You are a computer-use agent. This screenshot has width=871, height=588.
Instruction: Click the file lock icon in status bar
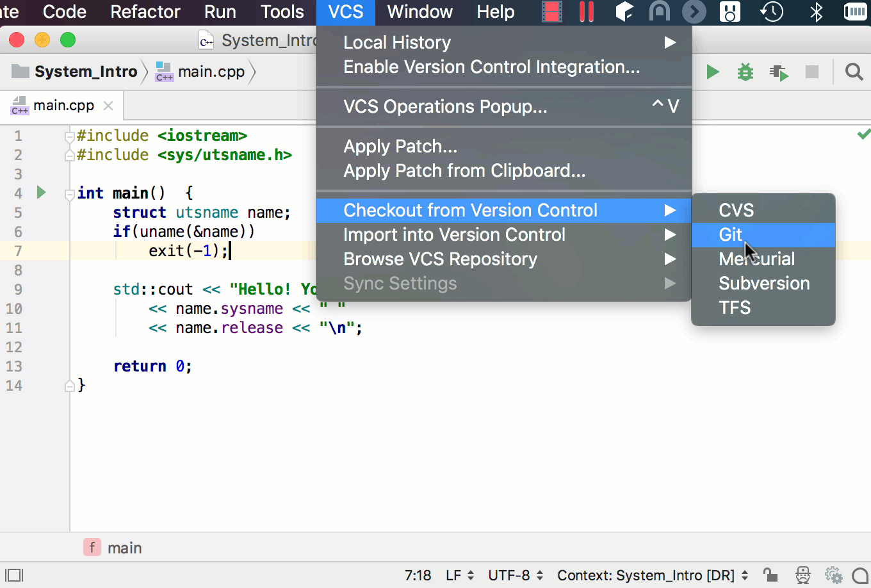769,575
